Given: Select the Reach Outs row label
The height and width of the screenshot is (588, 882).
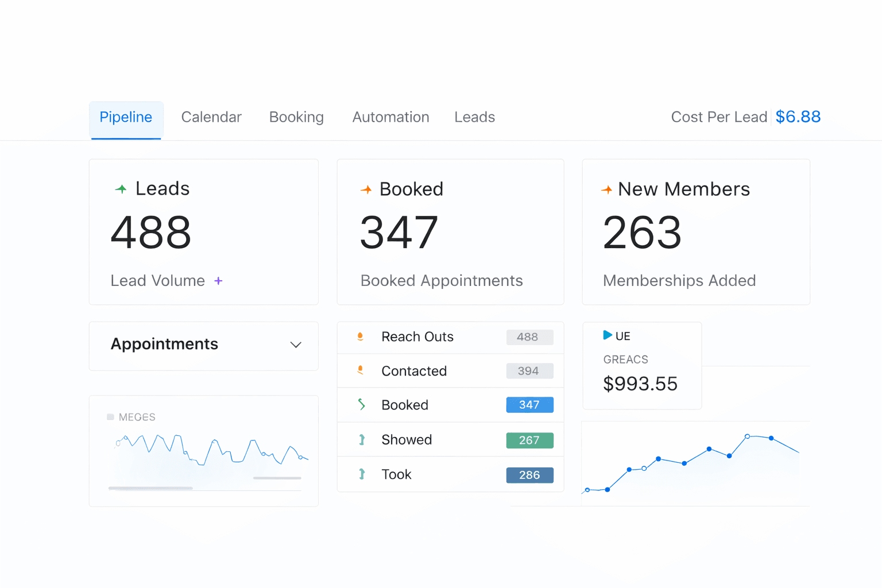Looking at the screenshot, I should pos(417,336).
